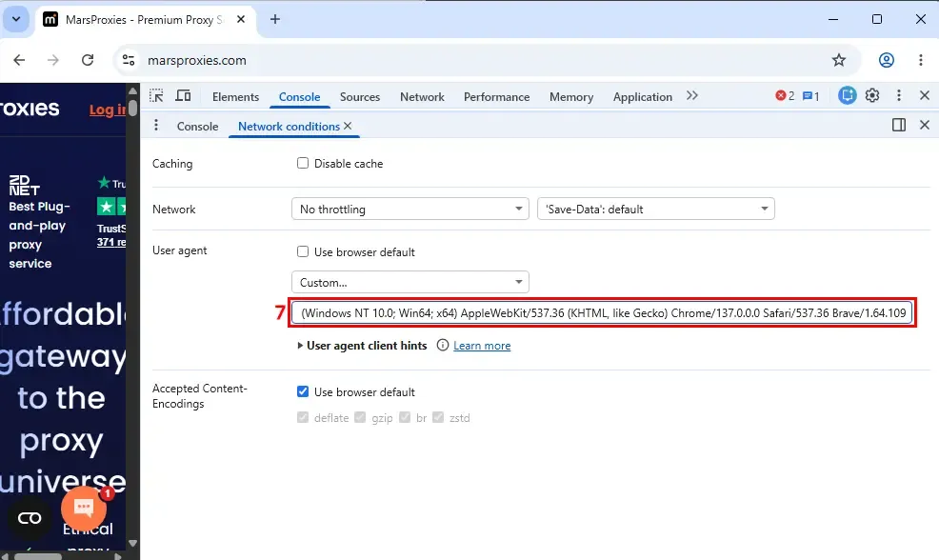The height and width of the screenshot is (560, 939).
Task: Check User agent Use browser default
Action: (303, 251)
